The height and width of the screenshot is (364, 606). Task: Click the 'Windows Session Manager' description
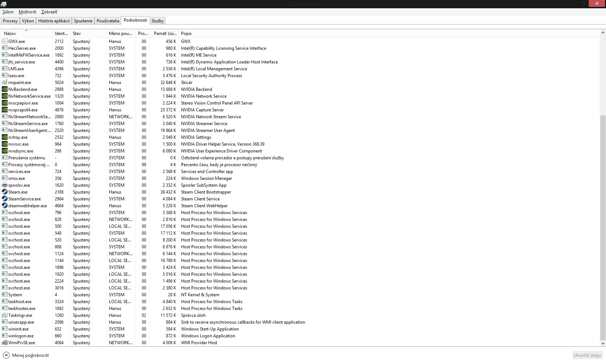point(207,178)
